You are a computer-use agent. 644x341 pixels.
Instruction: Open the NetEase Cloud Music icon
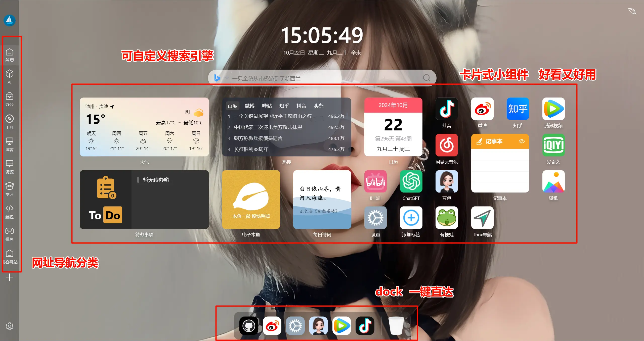tap(446, 145)
